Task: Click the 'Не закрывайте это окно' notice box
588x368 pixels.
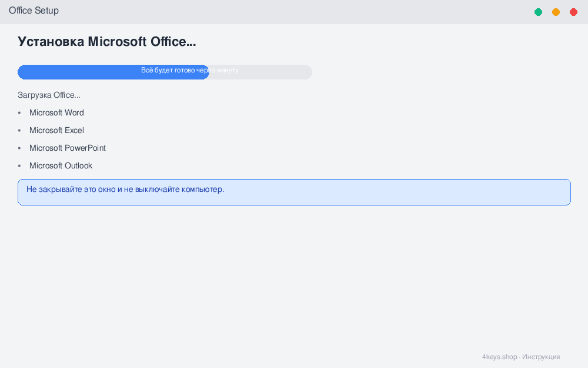Action: (294, 193)
